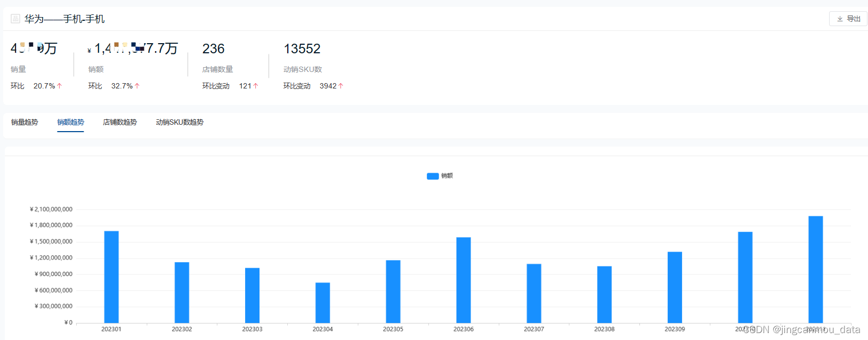Click the up arrow next to 121
Image resolution: width=868 pixels, height=340 pixels.
click(256, 86)
